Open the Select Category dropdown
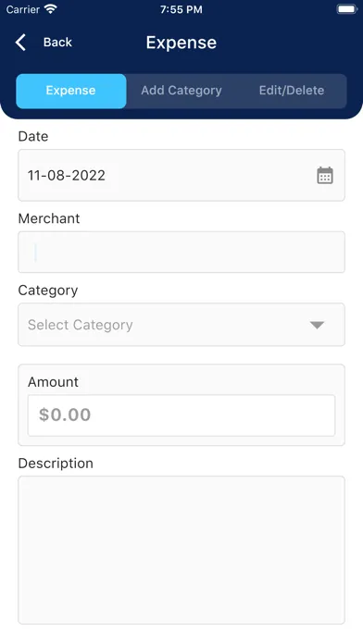Viewport: 363px width, 644px height. [181, 325]
